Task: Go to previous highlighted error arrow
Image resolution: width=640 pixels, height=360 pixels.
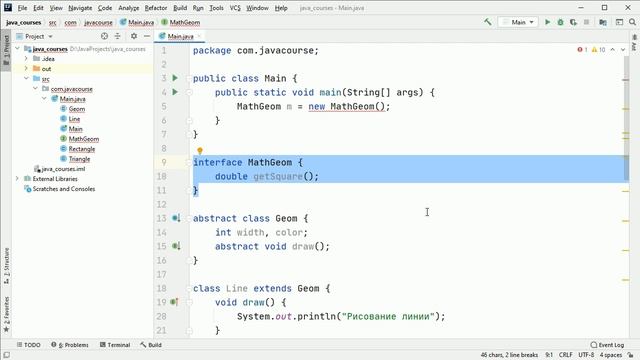Action: pos(613,50)
